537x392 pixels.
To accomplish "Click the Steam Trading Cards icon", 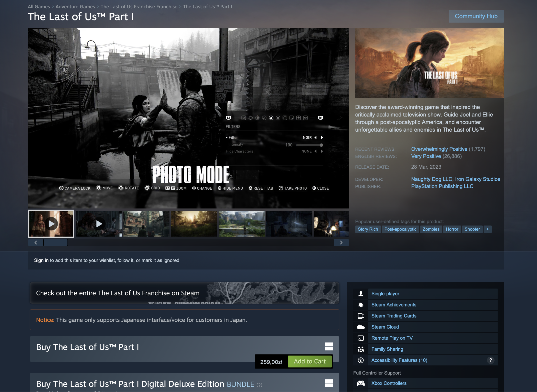I will click(x=361, y=316).
